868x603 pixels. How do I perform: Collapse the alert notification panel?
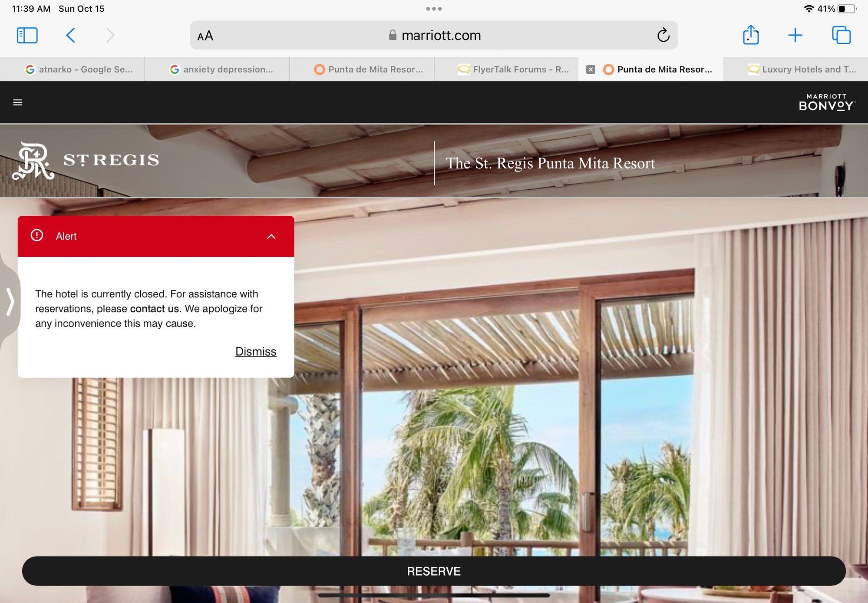pos(271,236)
